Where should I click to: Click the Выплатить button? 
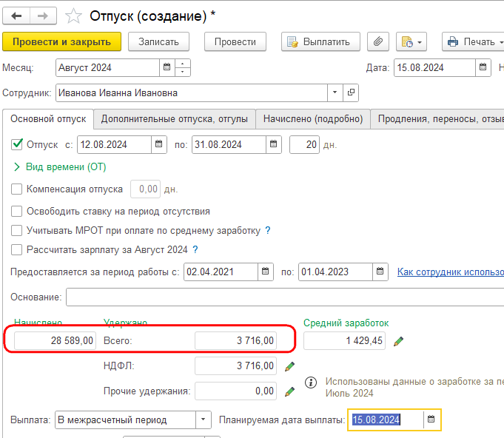(320, 41)
